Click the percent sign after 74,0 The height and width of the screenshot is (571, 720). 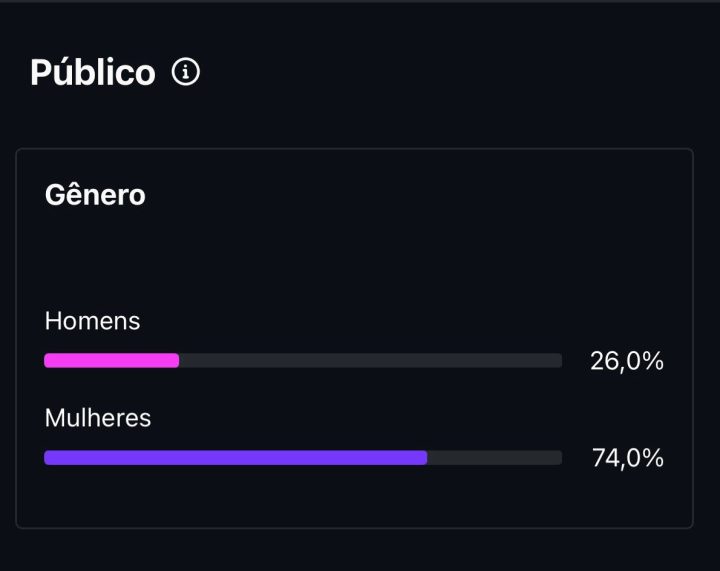[653, 458]
